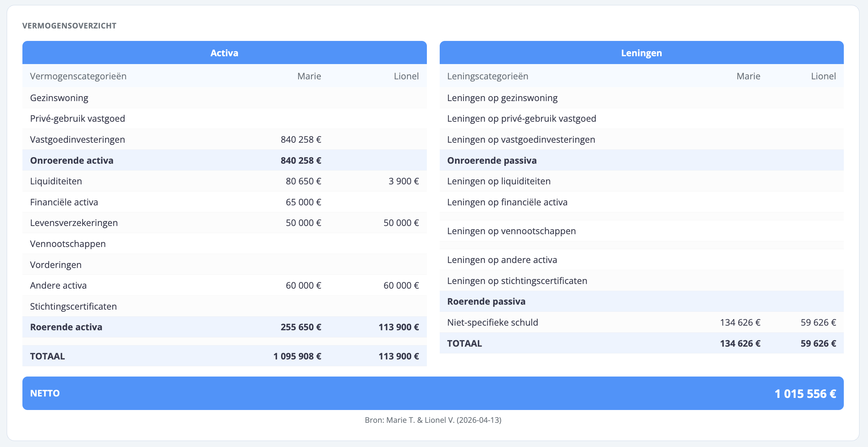Select the Vastgoedinvesteringen row label
Screen dimensions: 868x447
tap(77, 140)
